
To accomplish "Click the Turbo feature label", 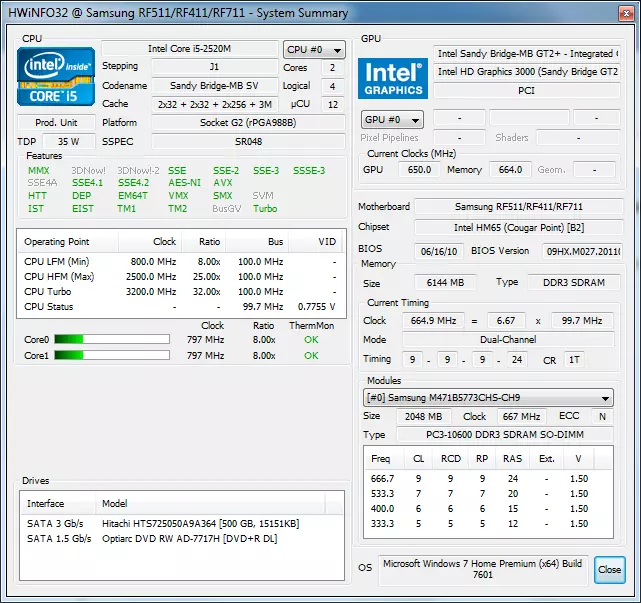I will coord(265,208).
